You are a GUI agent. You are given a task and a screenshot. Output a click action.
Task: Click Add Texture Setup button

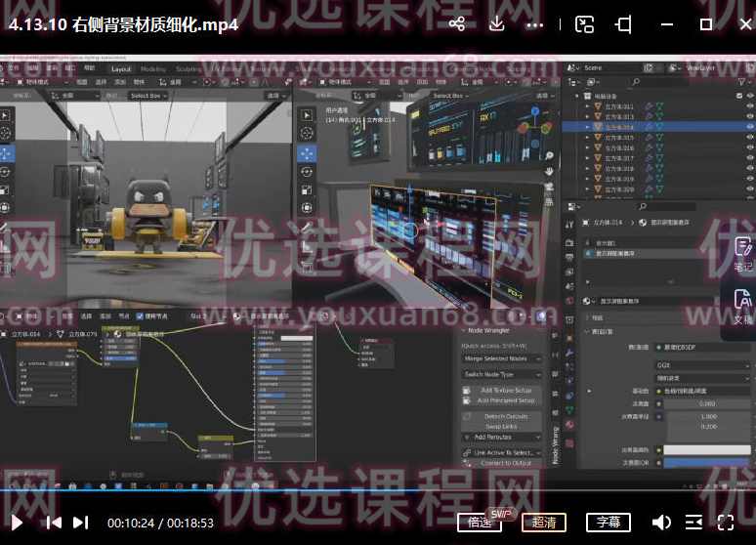pyautogui.click(x=501, y=390)
